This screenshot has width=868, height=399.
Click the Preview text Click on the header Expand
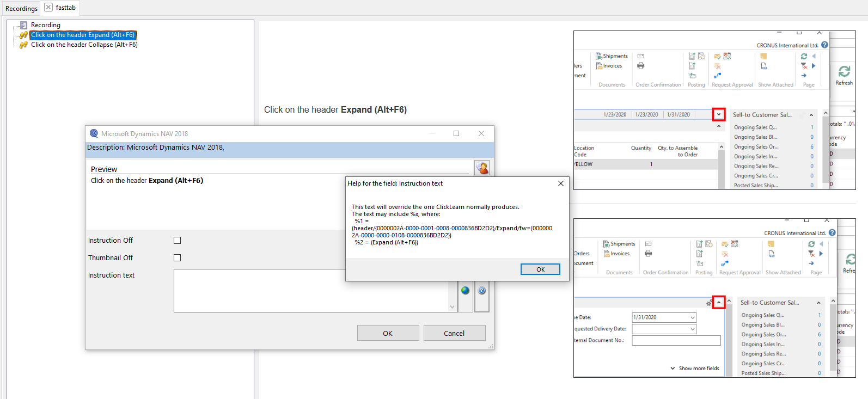pyautogui.click(x=147, y=181)
